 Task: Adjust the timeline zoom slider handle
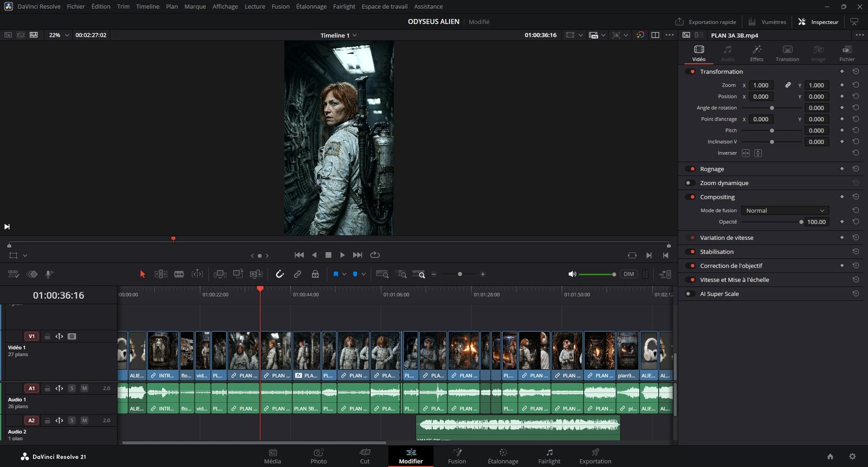coord(460,274)
